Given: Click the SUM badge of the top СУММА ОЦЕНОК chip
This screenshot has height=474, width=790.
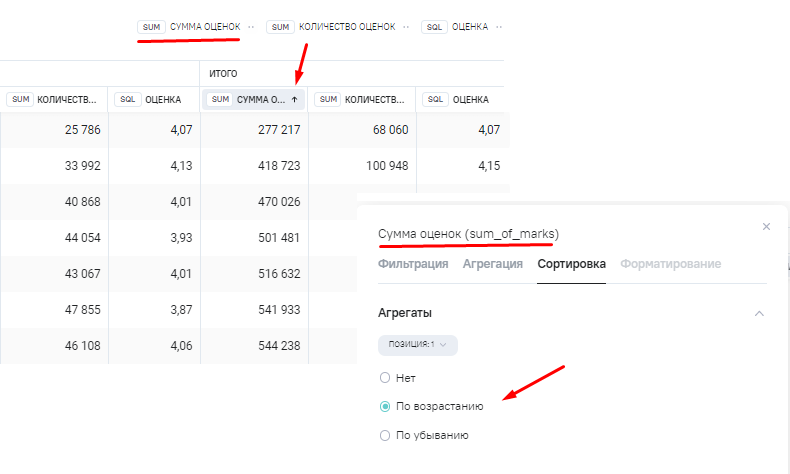Looking at the screenshot, I should 152,27.
